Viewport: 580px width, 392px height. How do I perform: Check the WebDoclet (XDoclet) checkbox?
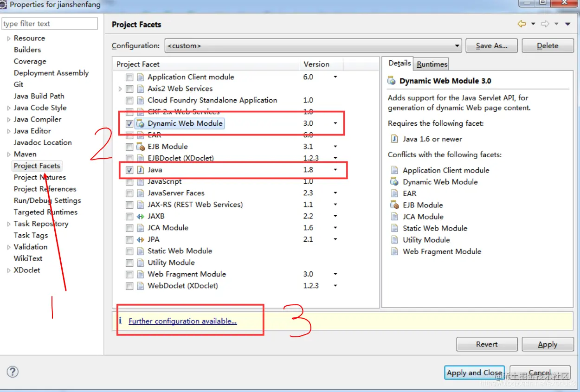coord(129,286)
